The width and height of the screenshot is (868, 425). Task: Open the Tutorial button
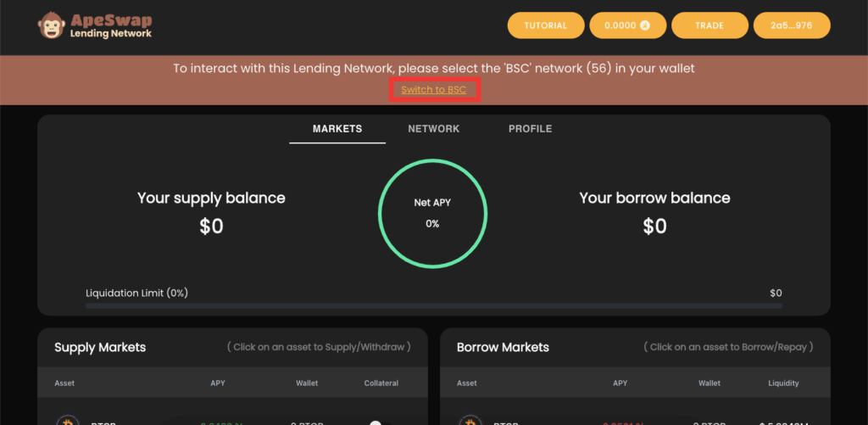click(x=545, y=25)
